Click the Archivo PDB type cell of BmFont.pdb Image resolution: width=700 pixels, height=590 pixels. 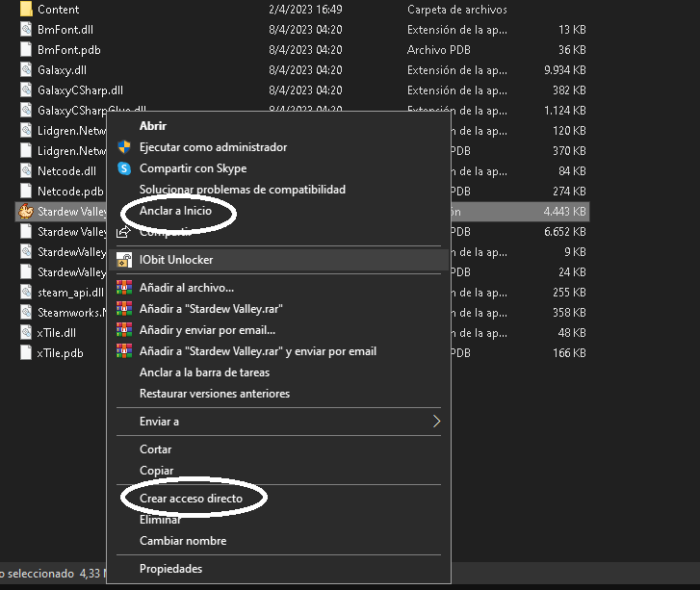pyautogui.click(x=438, y=50)
